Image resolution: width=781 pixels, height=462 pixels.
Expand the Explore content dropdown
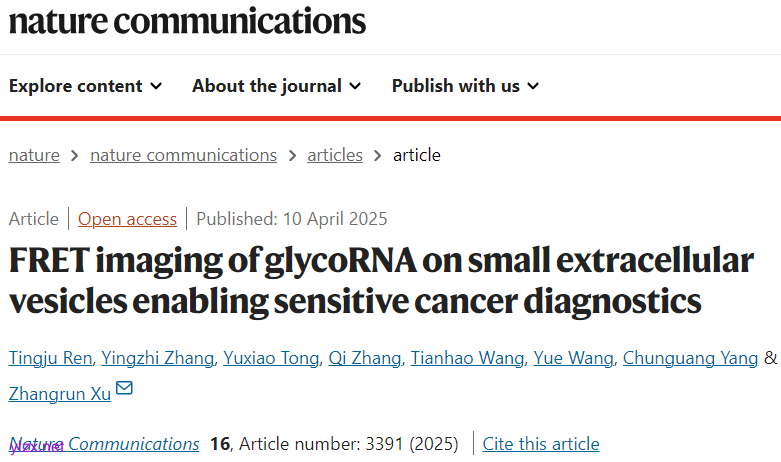pos(85,86)
